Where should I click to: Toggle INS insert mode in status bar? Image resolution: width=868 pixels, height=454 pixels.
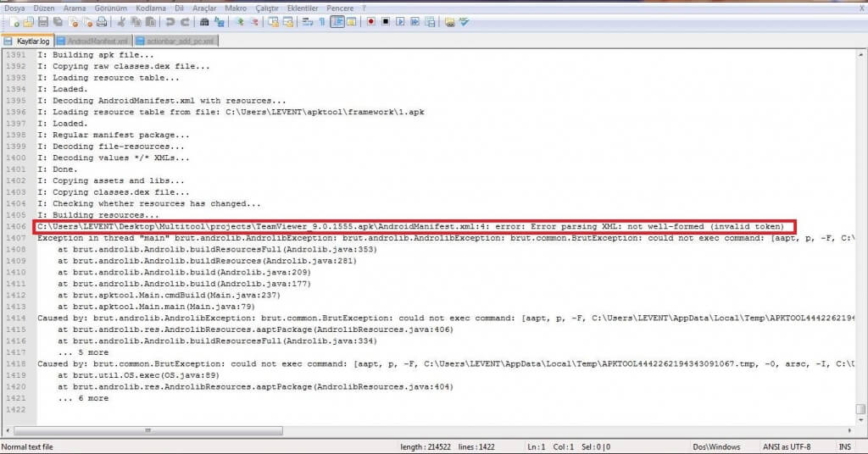point(844,446)
